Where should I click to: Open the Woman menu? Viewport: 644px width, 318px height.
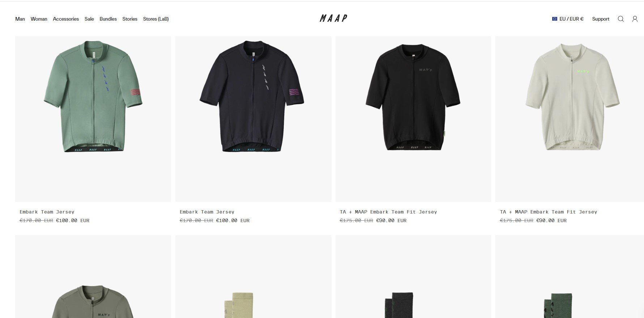pos(39,19)
